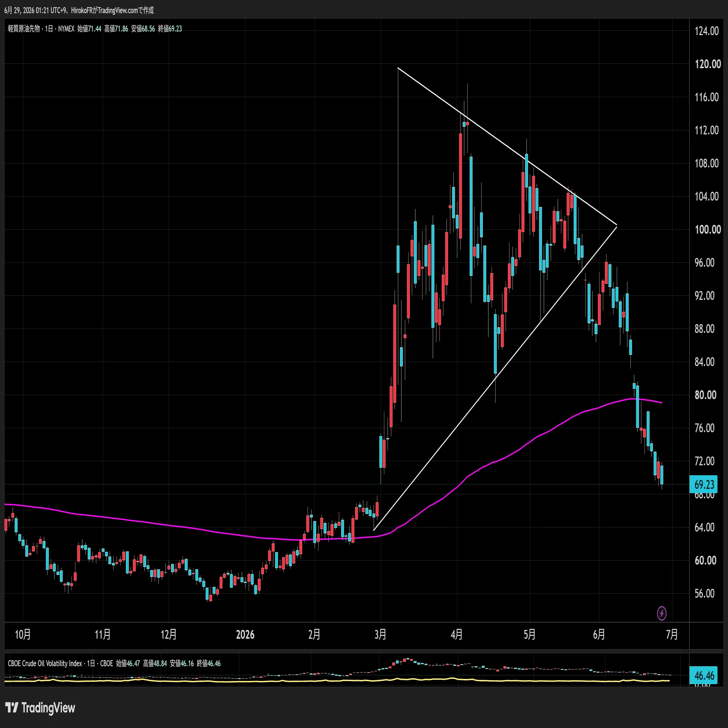This screenshot has height=728, width=728.
Task: Click the 安値46.16 volatility low value
Action: point(182,663)
